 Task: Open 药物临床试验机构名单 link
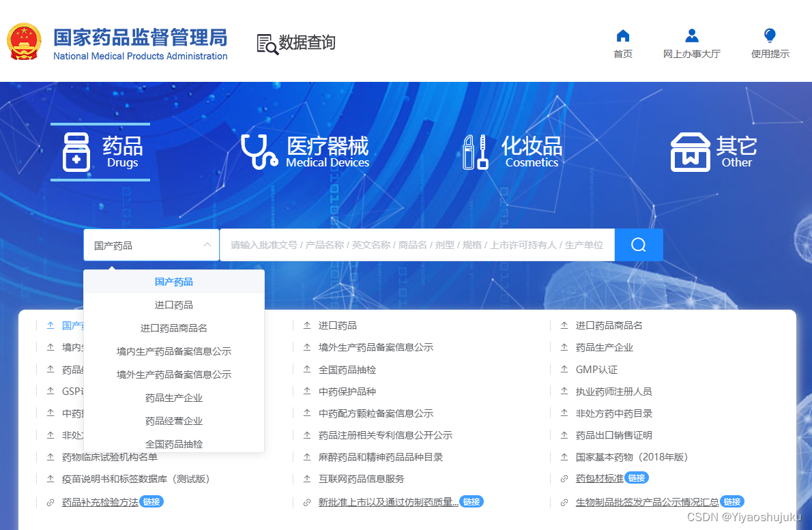[x=110, y=457]
